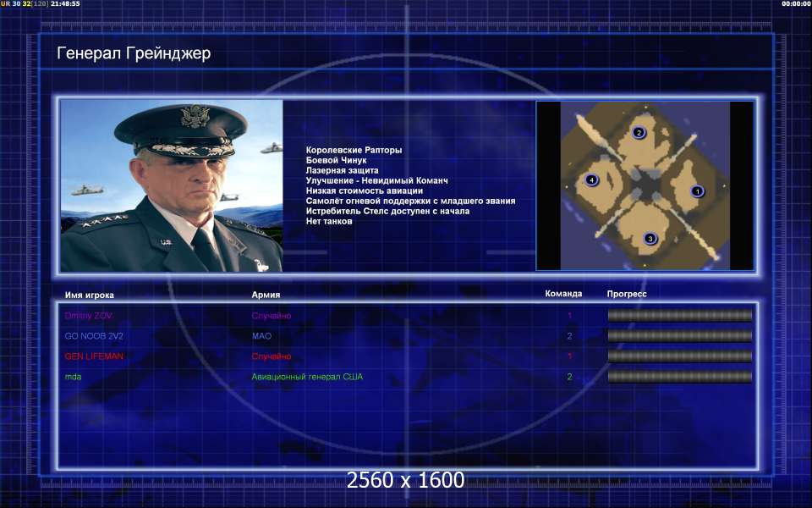The height and width of the screenshot is (508, 812).
Task: Click Авиационный генерал США army entry
Action: pyautogui.click(x=307, y=377)
